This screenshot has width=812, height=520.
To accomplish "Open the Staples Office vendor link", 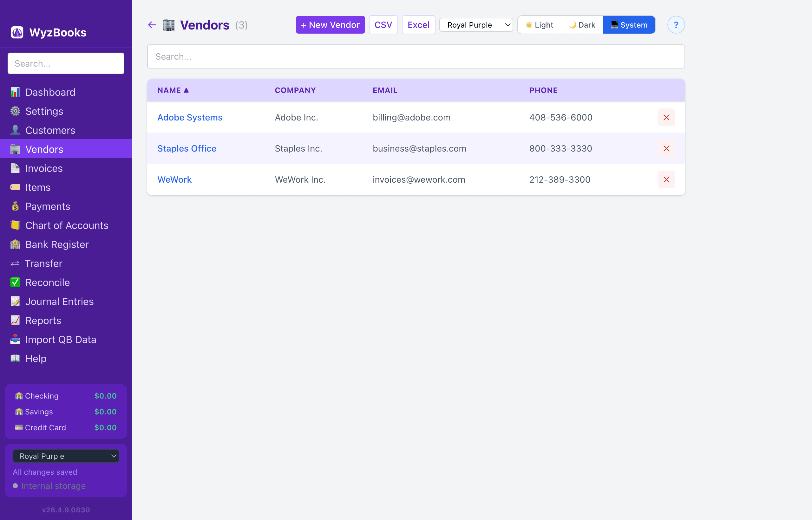I will (187, 149).
